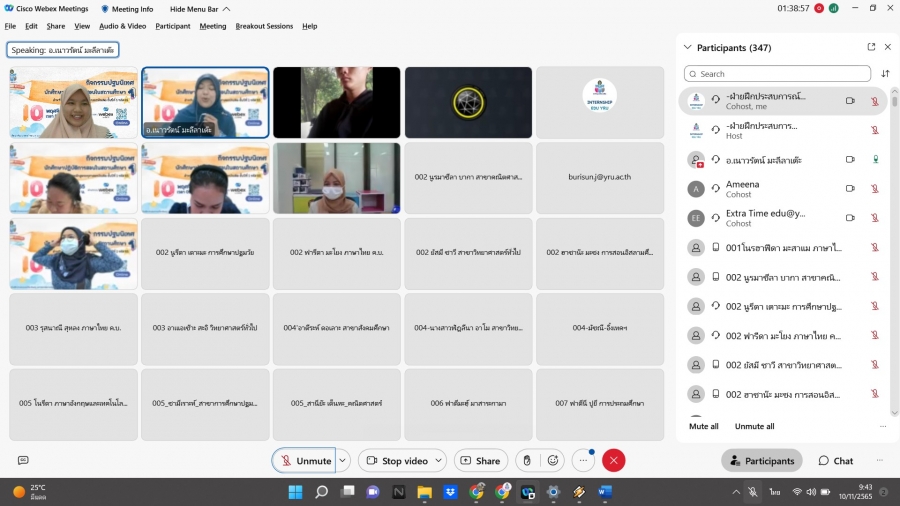Click the raise hand icon
Screen dimensions: 900x506
tap(527, 461)
